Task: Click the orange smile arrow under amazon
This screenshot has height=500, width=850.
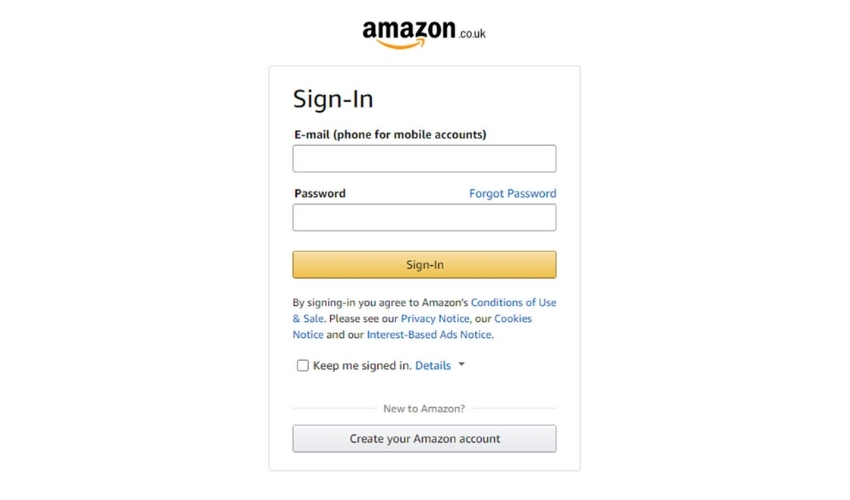Action: tap(401, 44)
